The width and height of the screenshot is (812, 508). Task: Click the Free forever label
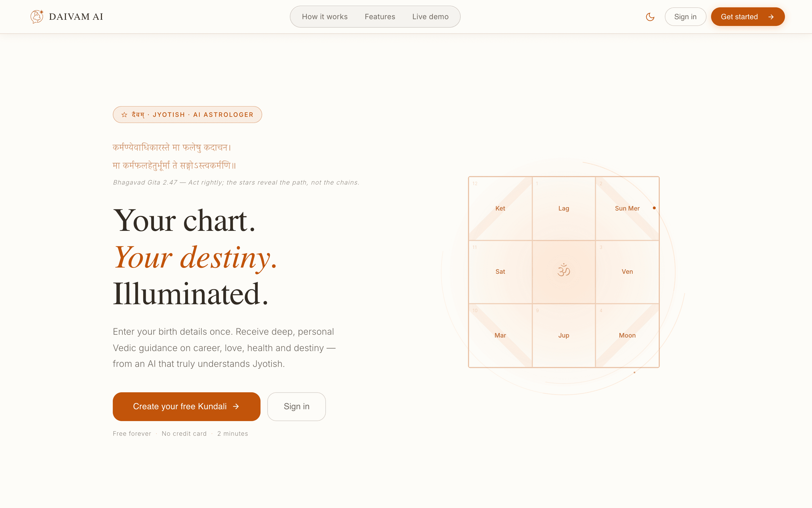click(132, 434)
